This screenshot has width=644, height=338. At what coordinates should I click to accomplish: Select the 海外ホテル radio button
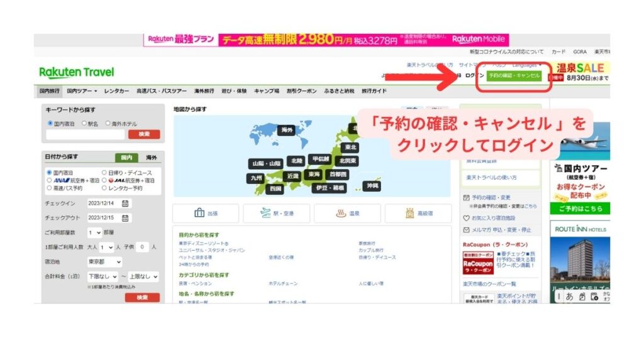click(x=108, y=123)
